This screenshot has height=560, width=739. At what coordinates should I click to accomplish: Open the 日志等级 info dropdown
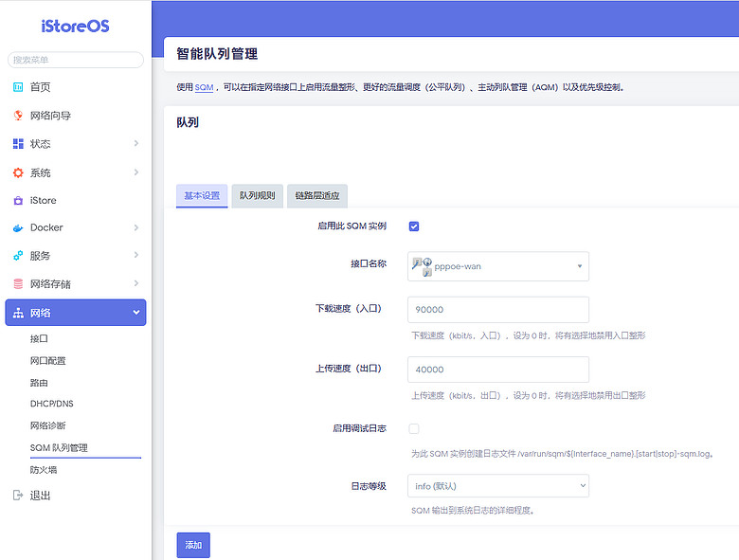tap(498, 486)
